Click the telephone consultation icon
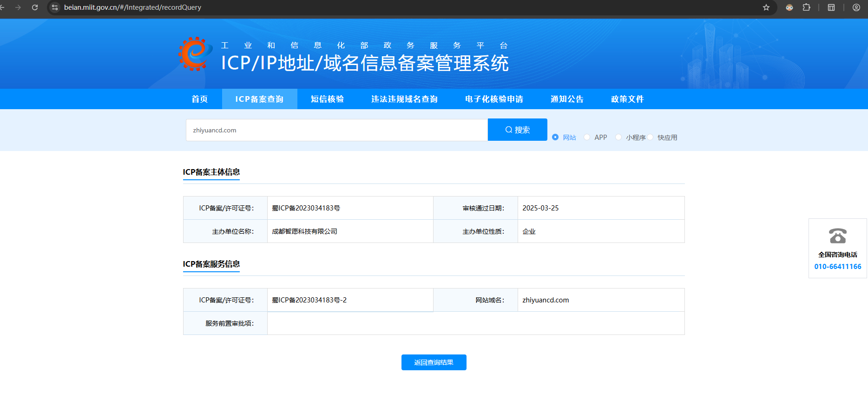 tap(838, 236)
